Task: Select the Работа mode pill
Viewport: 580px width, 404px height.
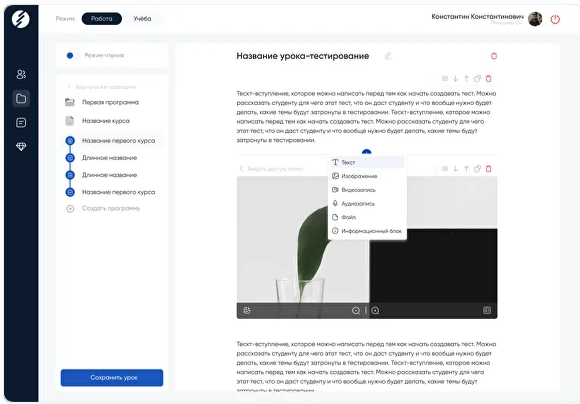Action: point(102,18)
